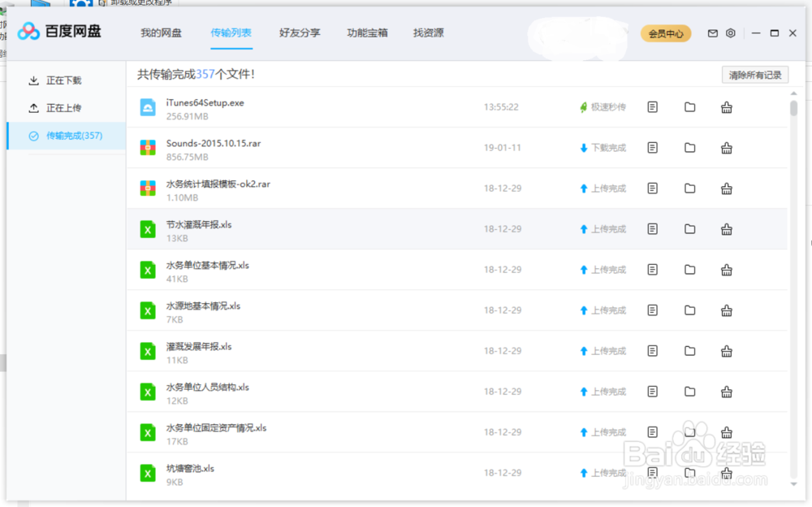Select 传输完成(357) in sidebar
This screenshot has width=812, height=507.
click(67, 136)
